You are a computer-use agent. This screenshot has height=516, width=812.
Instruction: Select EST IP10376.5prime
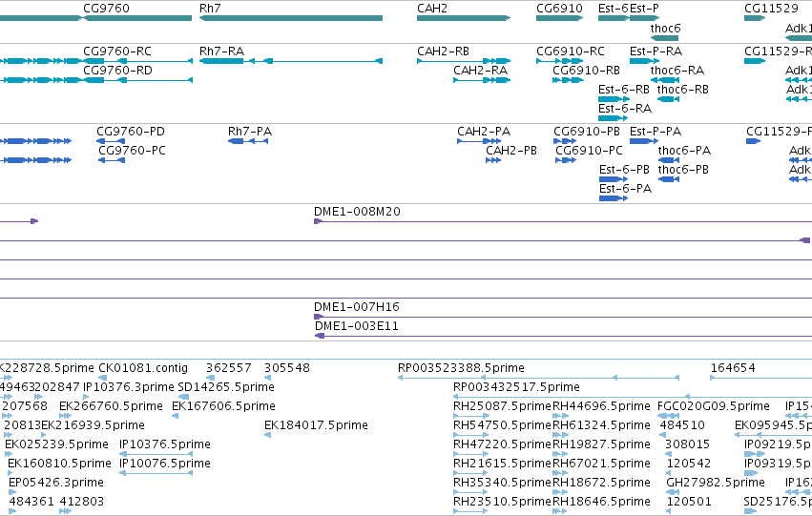pyautogui.click(x=165, y=444)
